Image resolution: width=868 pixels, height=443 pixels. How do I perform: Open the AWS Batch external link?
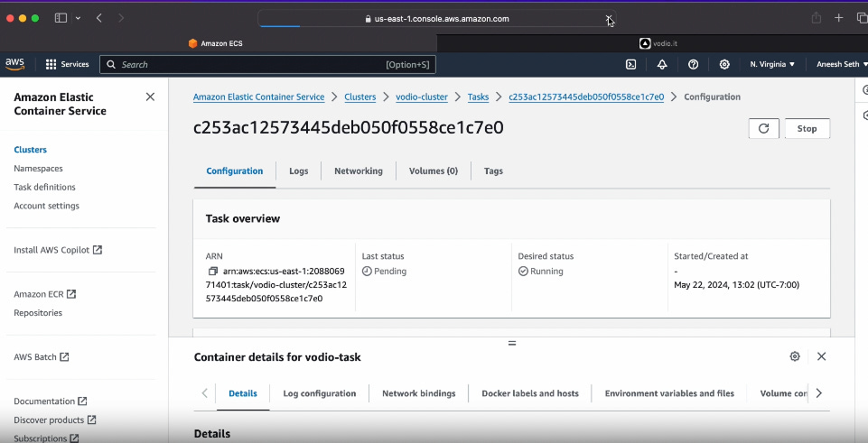pyautogui.click(x=42, y=357)
